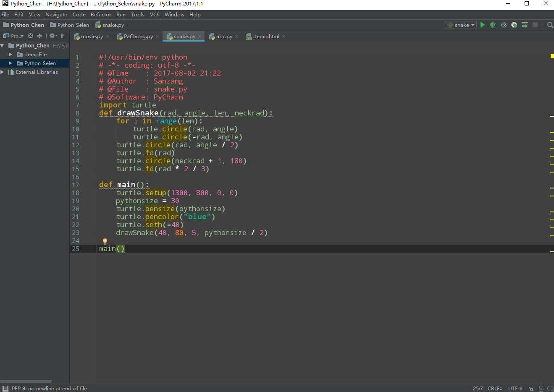Open the snake run configuration dropdown
Image resolution: width=554 pixels, height=392 pixels.
[461, 25]
